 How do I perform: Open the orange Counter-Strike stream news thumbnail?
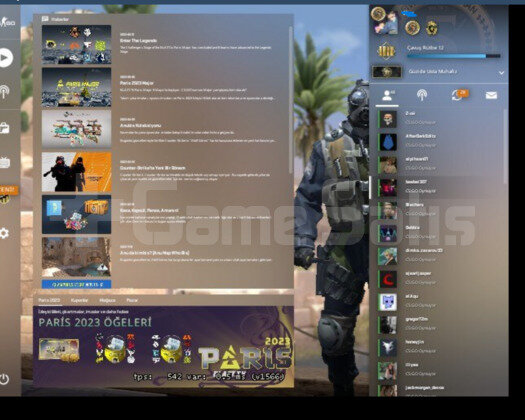click(x=76, y=172)
